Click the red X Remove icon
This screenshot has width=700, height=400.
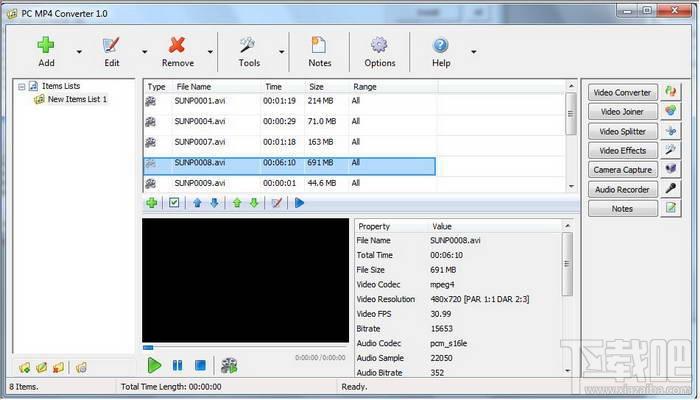click(177, 45)
